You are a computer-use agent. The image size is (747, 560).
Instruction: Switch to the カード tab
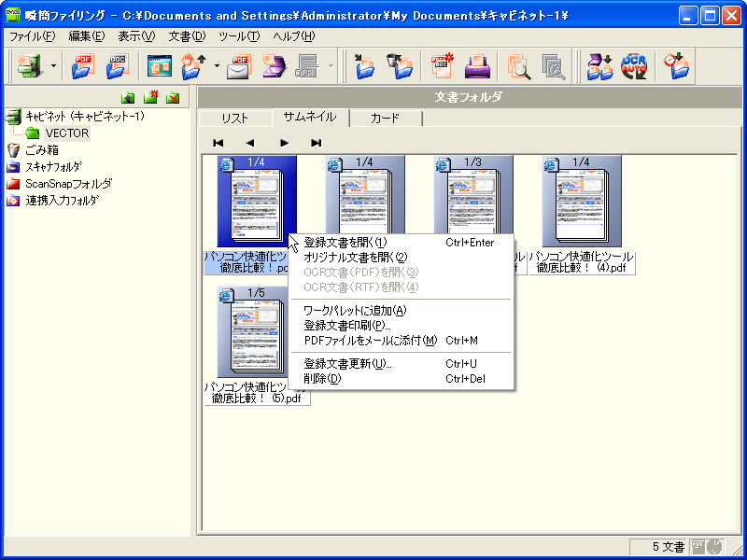(x=385, y=119)
